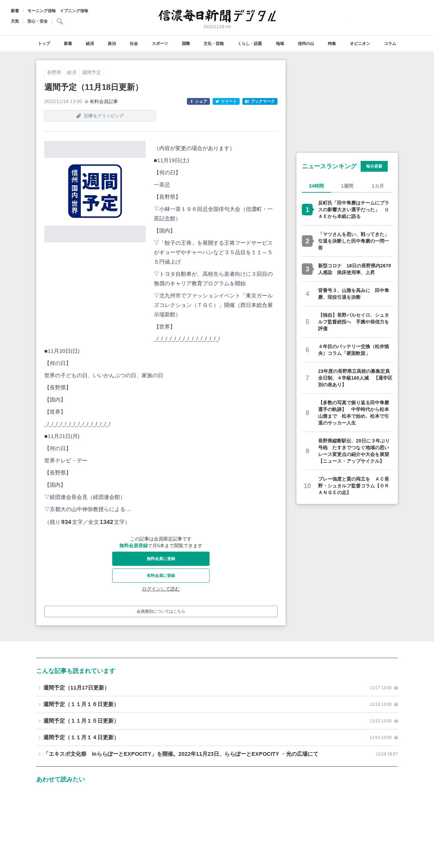Screen dimensions: 434x868
Task: Click the 長野県 article tag
Action: click(54, 72)
